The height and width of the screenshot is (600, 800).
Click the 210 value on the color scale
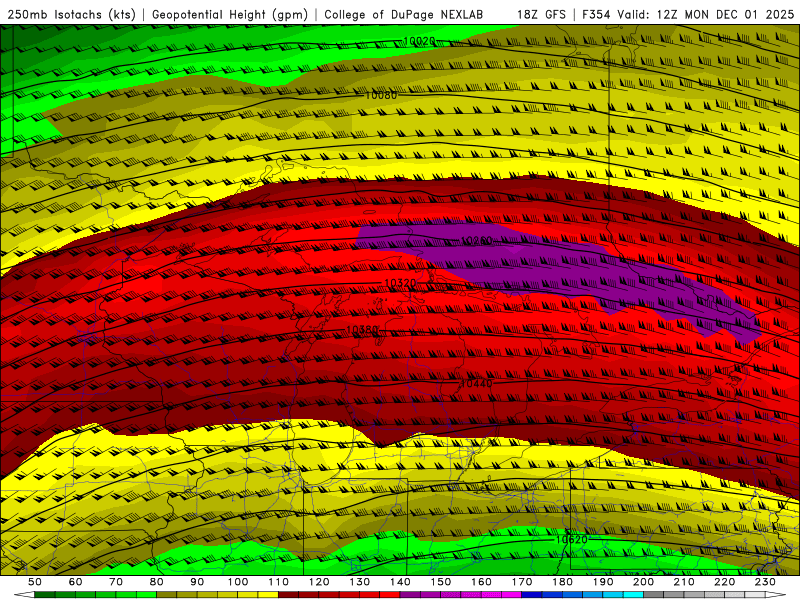pos(684,582)
